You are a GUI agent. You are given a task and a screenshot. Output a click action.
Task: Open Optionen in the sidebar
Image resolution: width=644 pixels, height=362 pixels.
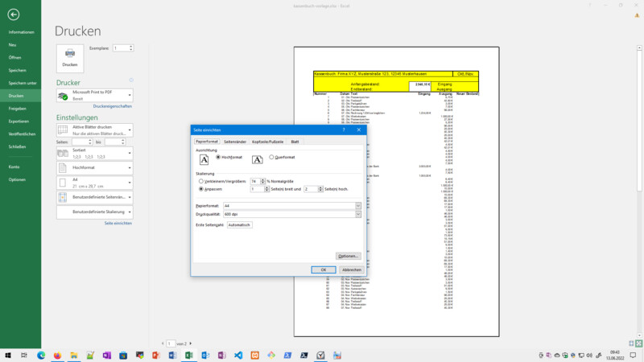click(17, 179)
